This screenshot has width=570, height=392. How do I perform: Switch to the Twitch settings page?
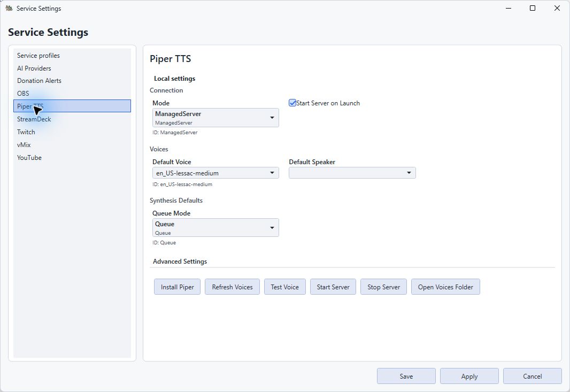tap(72, 132)
